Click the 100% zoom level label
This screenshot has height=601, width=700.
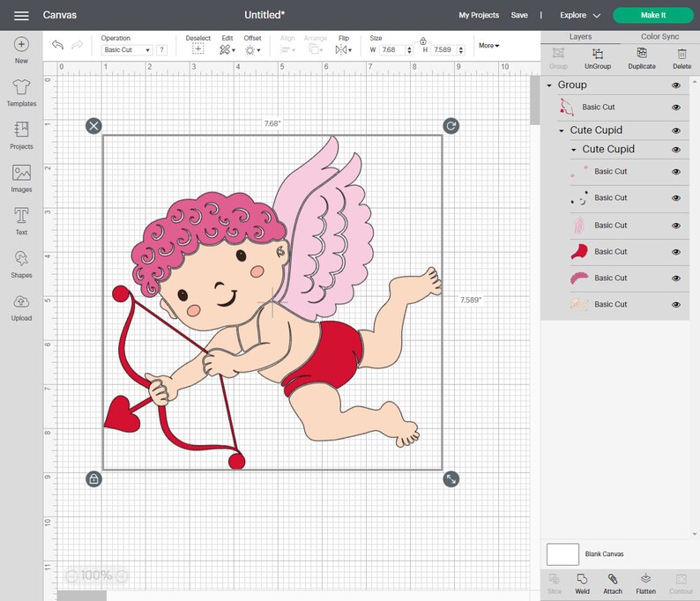point(96,575)
